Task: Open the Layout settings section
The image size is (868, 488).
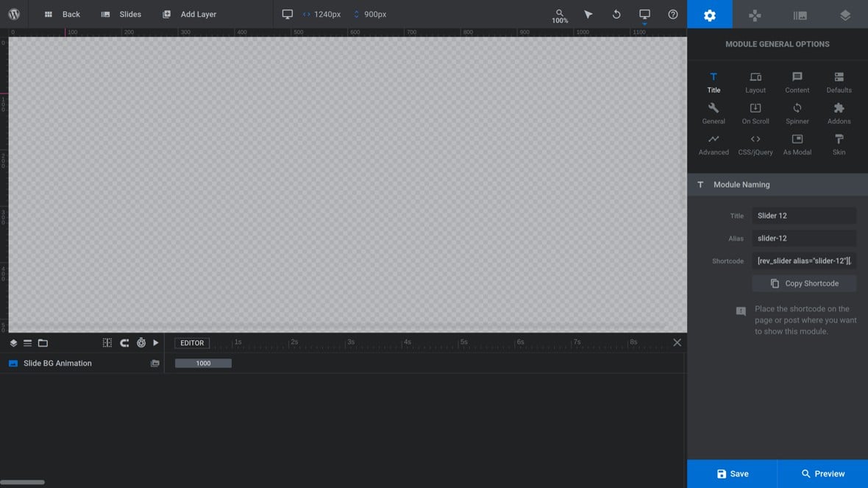Action: [755, 82]
